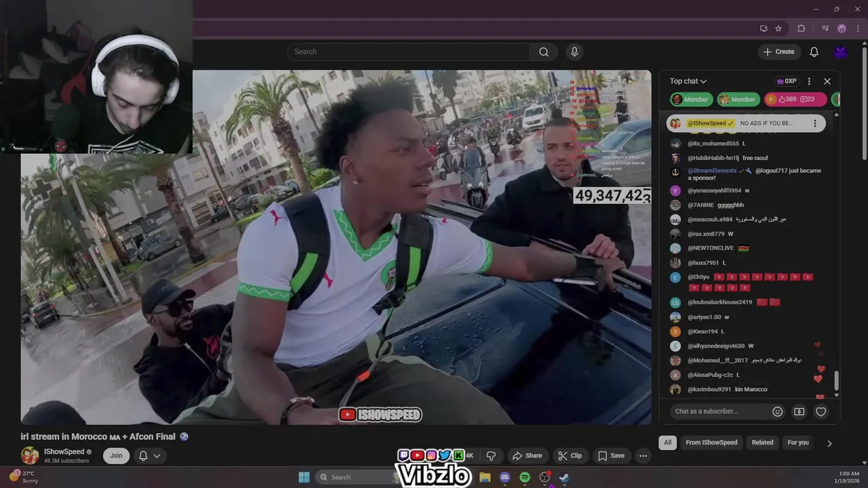Click the video player area
The width and height of the screenshot is (868, 488).
tap(336, 247)
